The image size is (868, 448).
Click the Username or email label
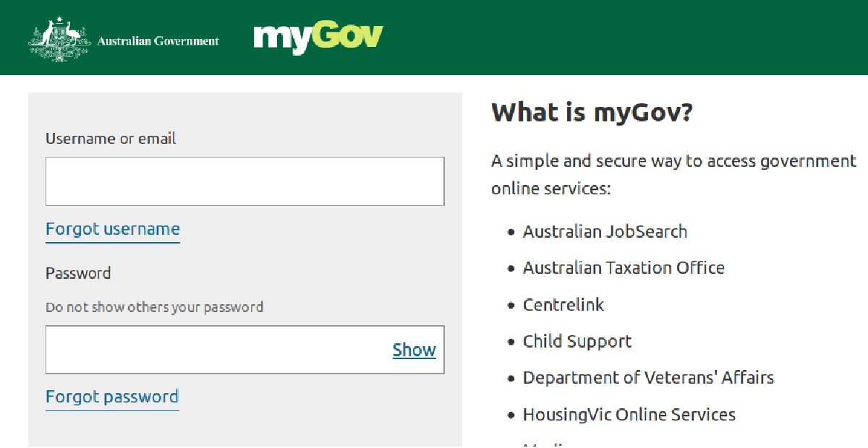click(111, 139)
